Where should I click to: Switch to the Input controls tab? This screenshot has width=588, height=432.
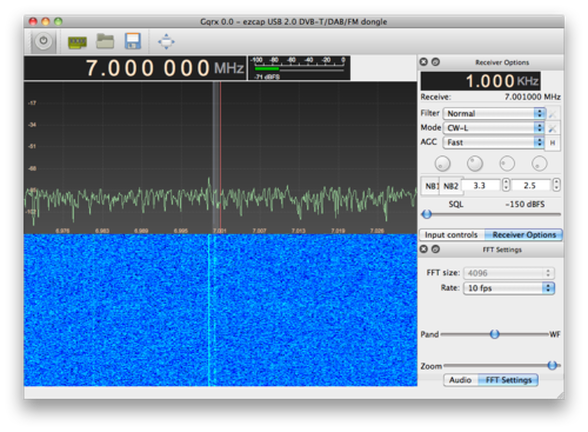(451, 235)
